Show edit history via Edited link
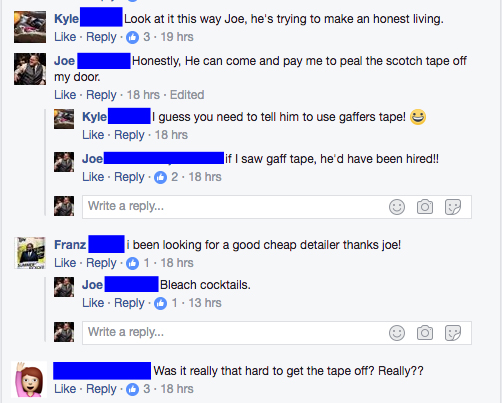Screen dimensions: 502x403 click(187, 95)
